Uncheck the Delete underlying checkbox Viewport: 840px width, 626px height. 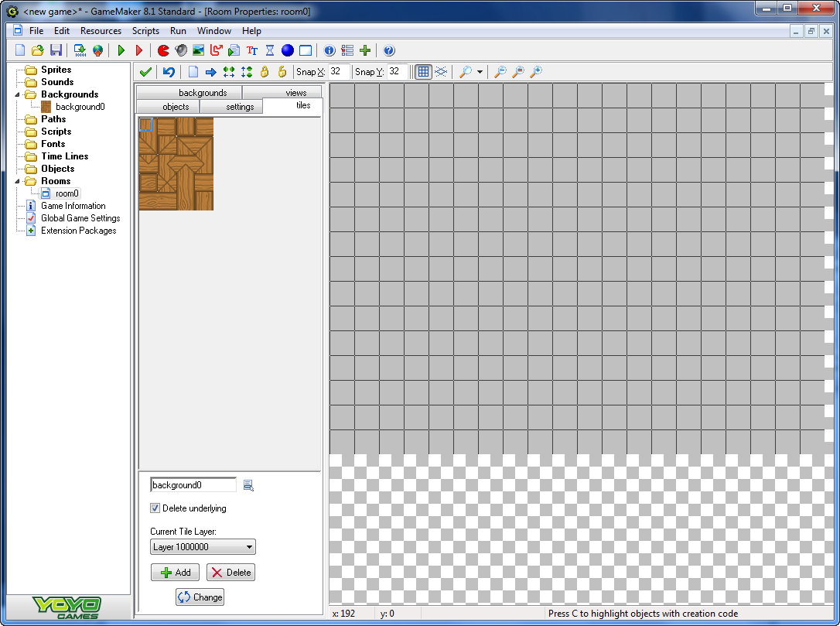(155, 508)
